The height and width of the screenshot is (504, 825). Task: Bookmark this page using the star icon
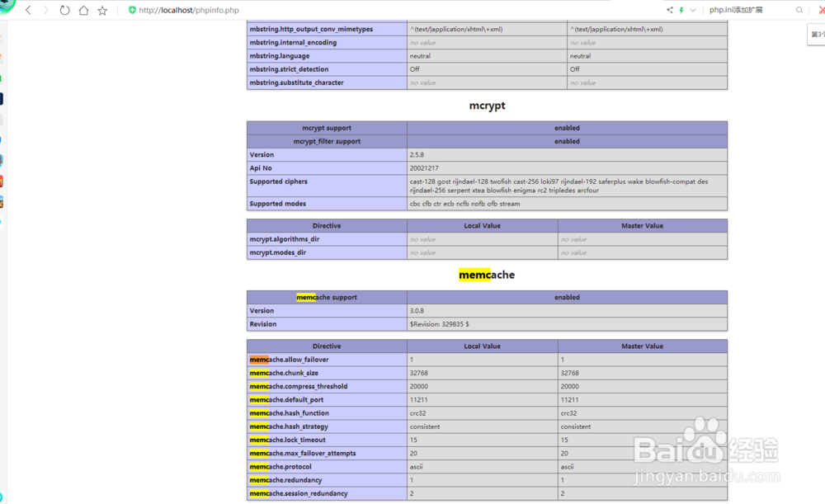pos(101,10)
